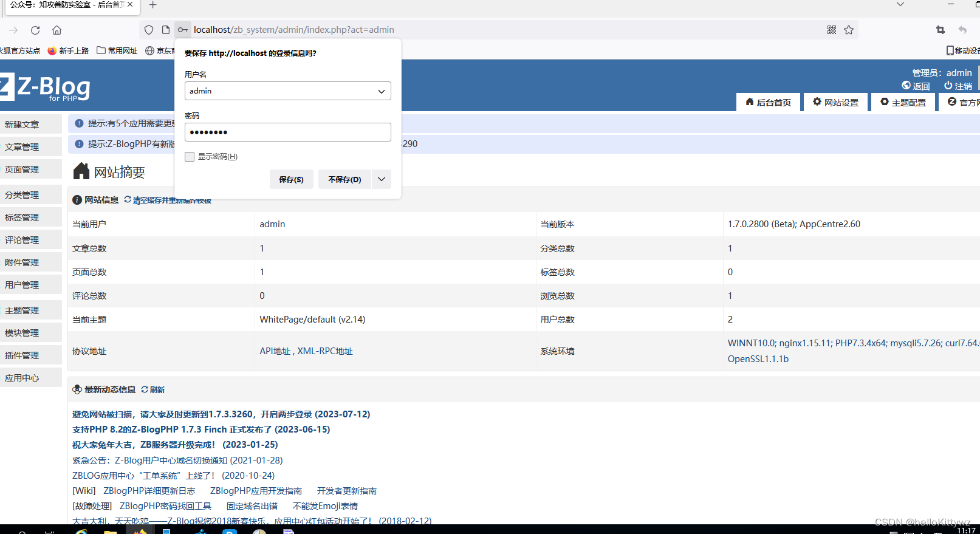980x534 pixels.
Task: Open news 避免网站被扫描 (2023-07-12)
Action: [x=221, y=414]
